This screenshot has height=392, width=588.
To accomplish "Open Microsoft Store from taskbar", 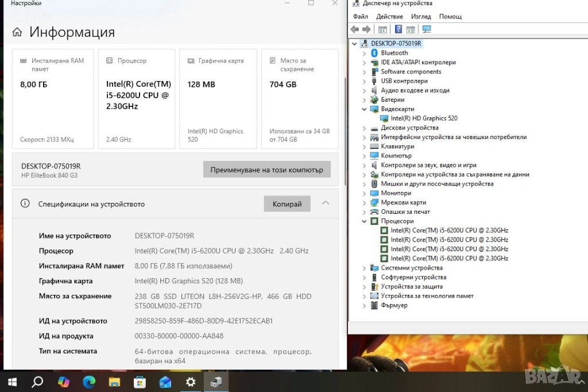I will click(x=140, y=382).
